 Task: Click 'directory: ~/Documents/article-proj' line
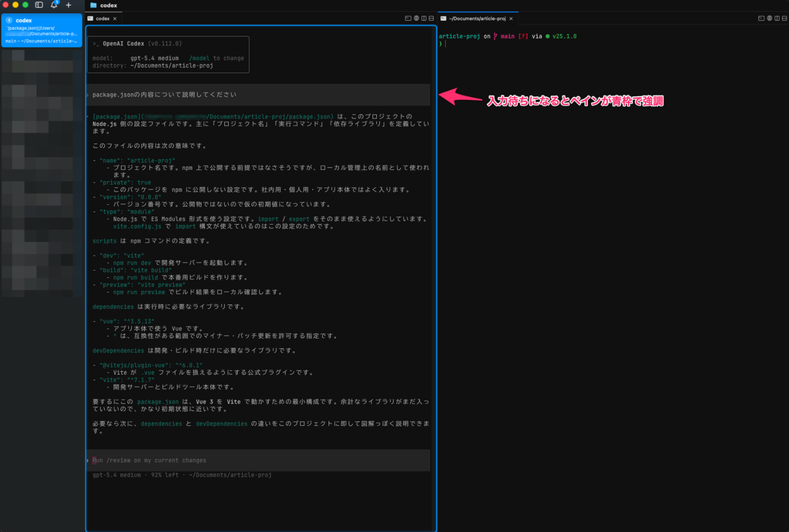[x=153, y=65]
